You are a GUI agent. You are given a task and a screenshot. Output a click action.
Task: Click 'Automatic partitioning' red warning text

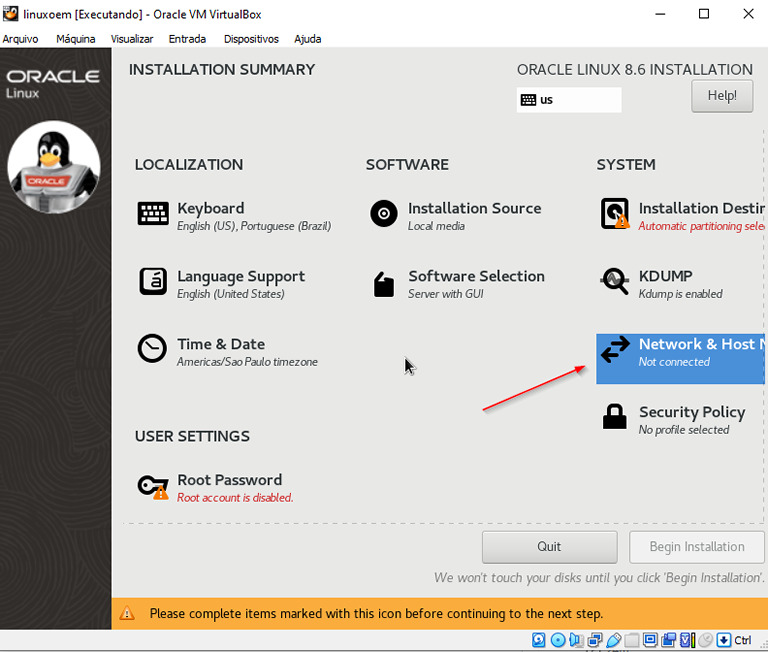(x=701, y=226)
